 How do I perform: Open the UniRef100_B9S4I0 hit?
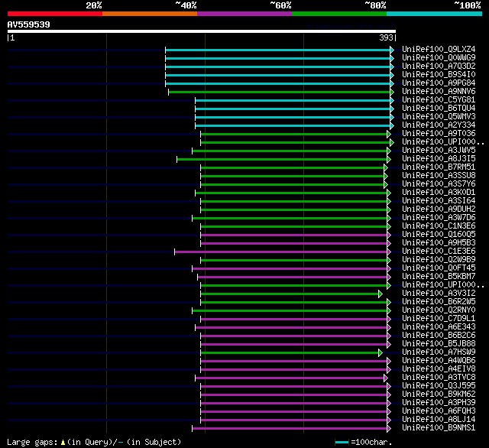point(439,75)
